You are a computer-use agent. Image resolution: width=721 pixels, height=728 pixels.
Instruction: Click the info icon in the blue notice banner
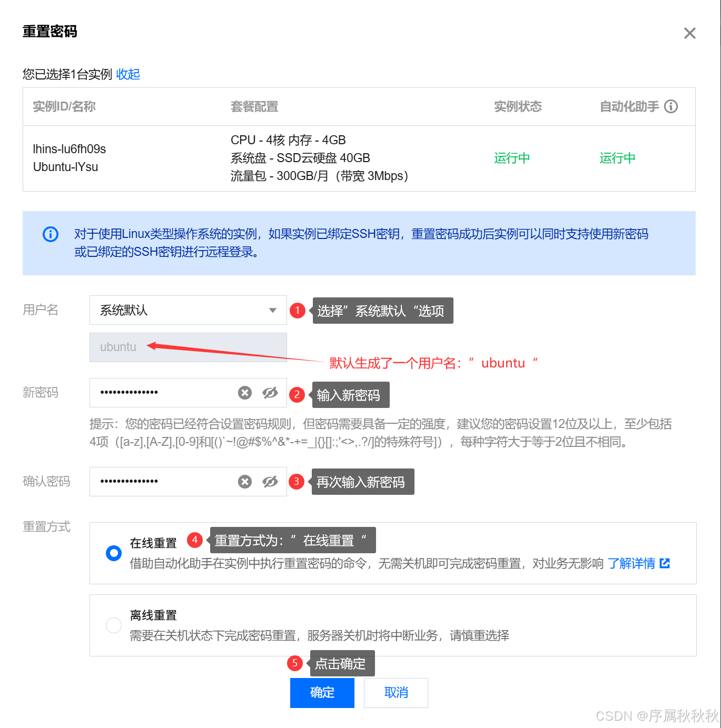click(x=50, y=234)
